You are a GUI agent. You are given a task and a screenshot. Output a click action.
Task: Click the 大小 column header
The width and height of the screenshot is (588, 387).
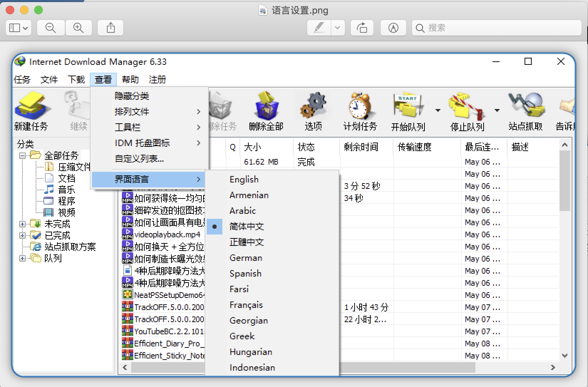[x=267, y=147]
